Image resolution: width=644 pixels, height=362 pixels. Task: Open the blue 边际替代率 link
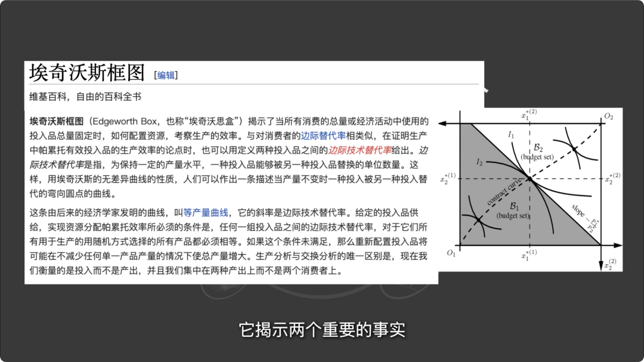click(323, 136)
